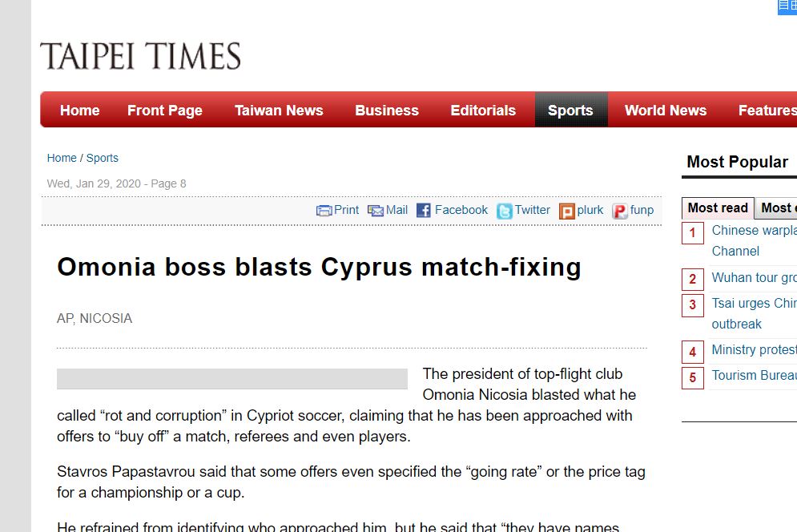Click the Sports breadcrumb link
Viewport: 797px width, 532px height.
pos(103,158)
